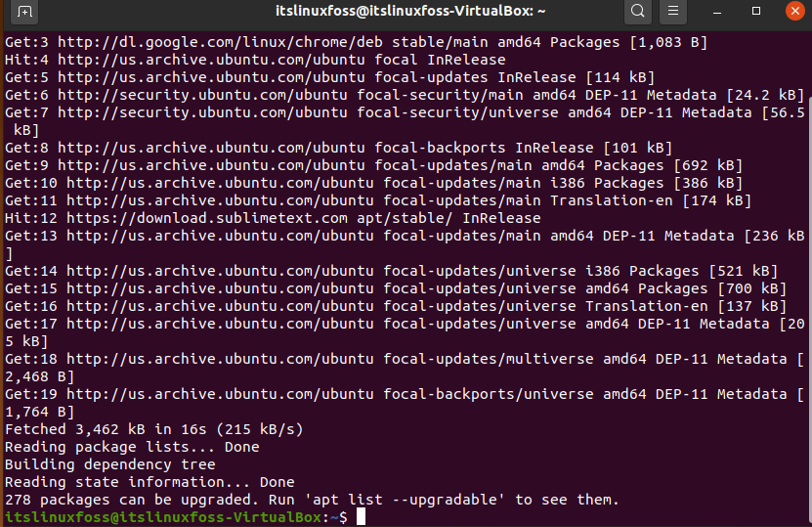The image size is (812, 527).
Task: Click the Get:14 universe i386 Packages line
Action: pyautogui.click(x=392, y=272)
